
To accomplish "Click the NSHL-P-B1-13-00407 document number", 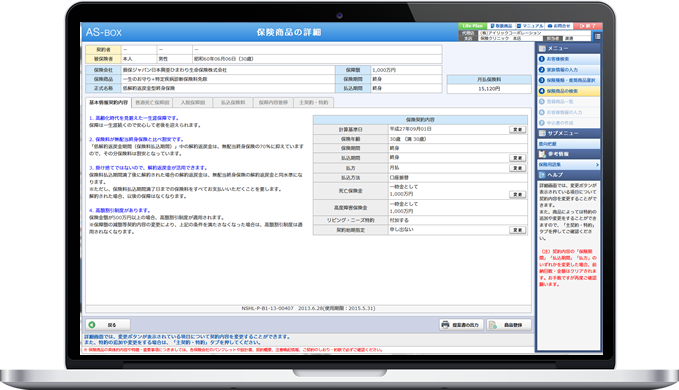I will pos(267,309).
